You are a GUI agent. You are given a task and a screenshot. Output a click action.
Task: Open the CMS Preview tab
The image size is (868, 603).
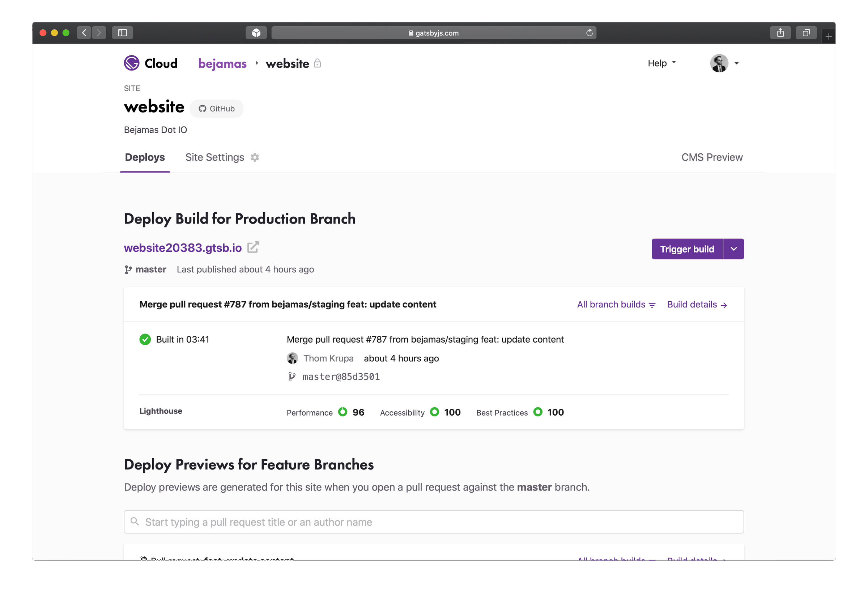[712, 157]
